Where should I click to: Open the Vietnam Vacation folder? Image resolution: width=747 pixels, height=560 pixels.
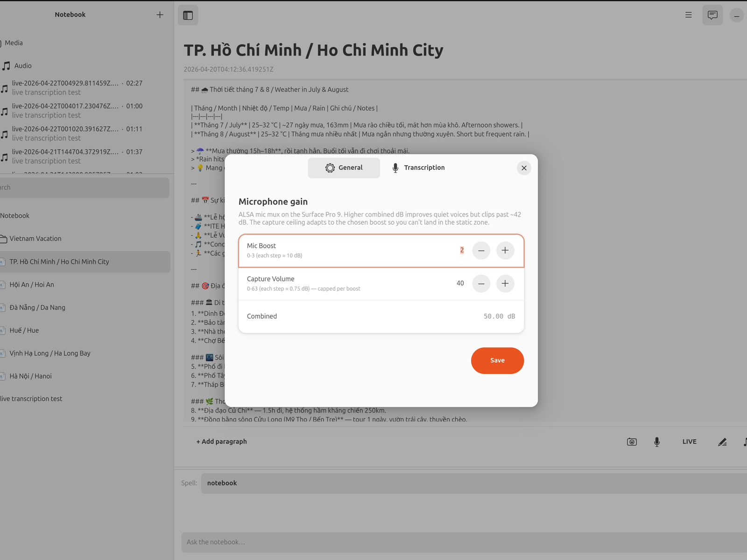click(35, 238)
